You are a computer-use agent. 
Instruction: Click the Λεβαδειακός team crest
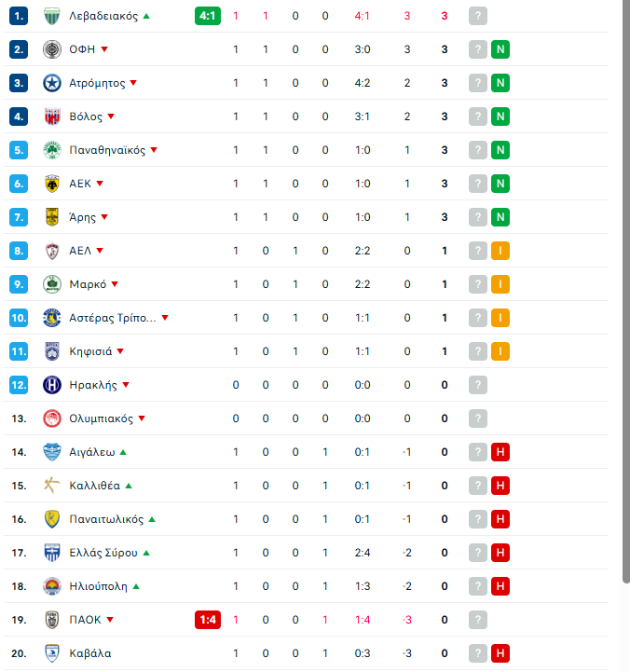click(x=52, y=16)
